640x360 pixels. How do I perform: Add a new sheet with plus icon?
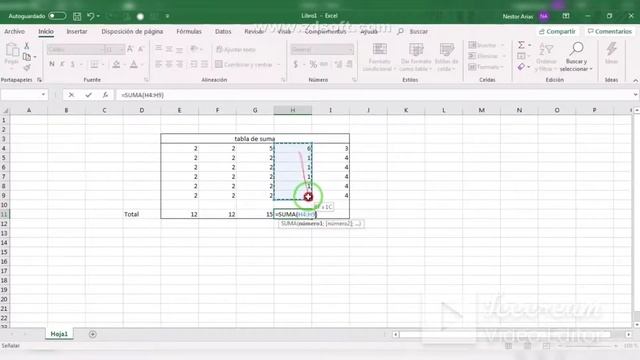93,334
